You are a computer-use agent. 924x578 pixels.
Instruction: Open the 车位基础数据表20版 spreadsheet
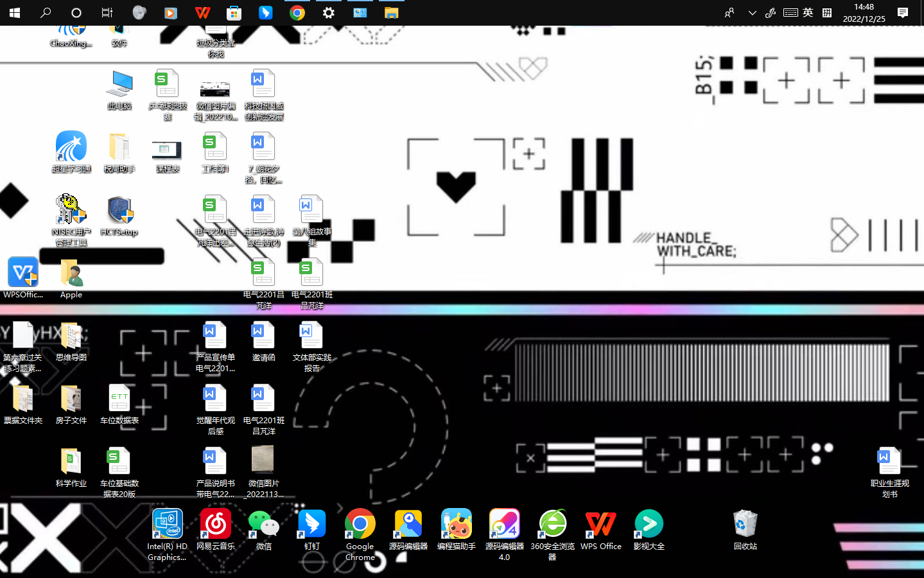pos(119,473)
